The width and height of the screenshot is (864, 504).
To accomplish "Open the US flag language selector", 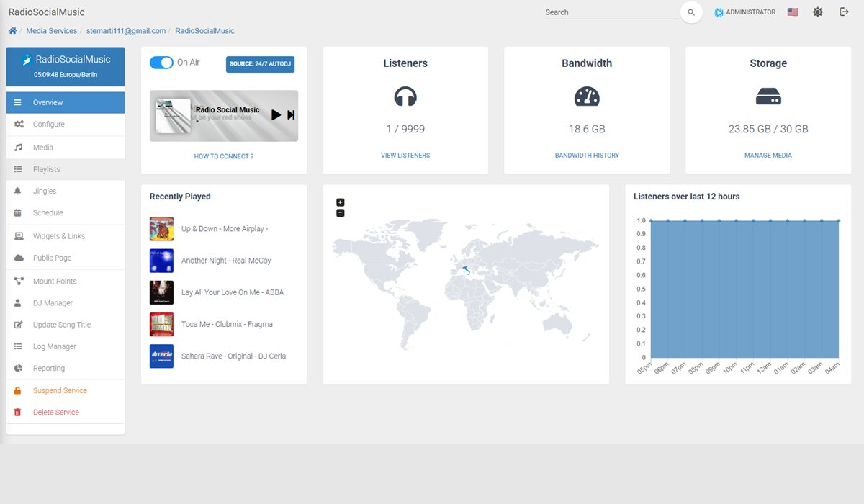I will 793,12.
